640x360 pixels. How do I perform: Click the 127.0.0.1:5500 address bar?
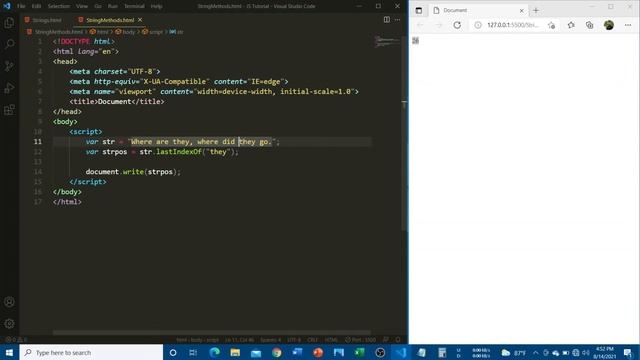(513, 25)
